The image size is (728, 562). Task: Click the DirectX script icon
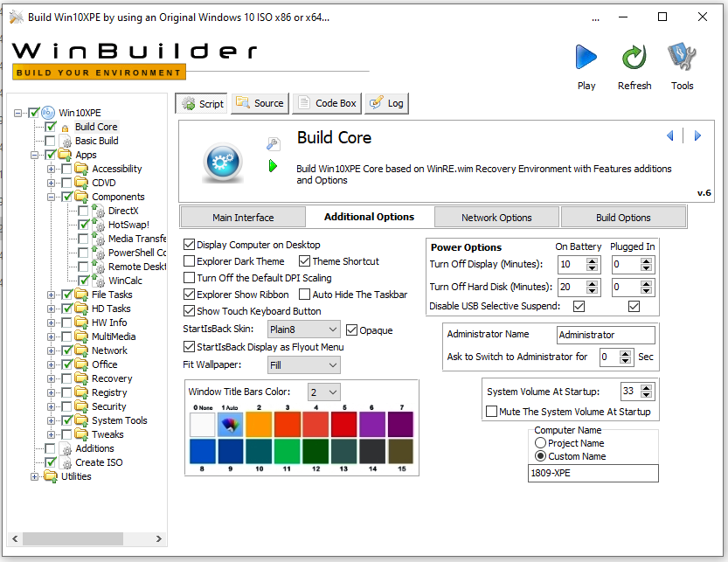click(x=98, y=211)
